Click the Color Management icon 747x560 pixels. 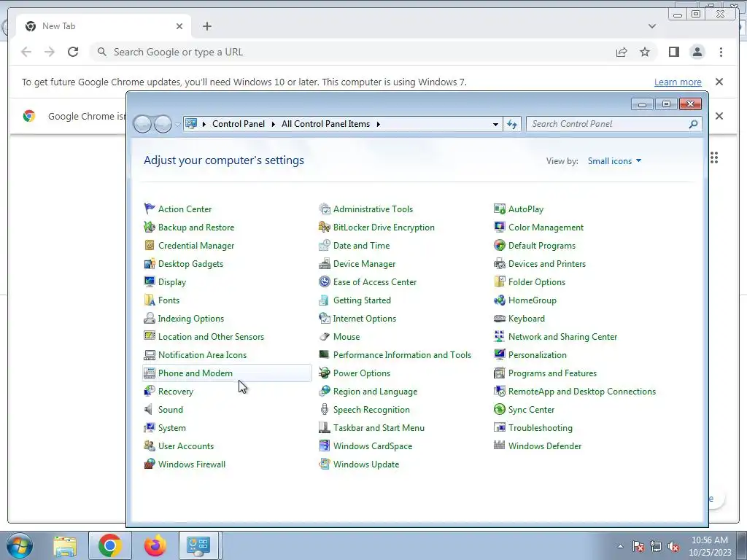coord(499,227)
